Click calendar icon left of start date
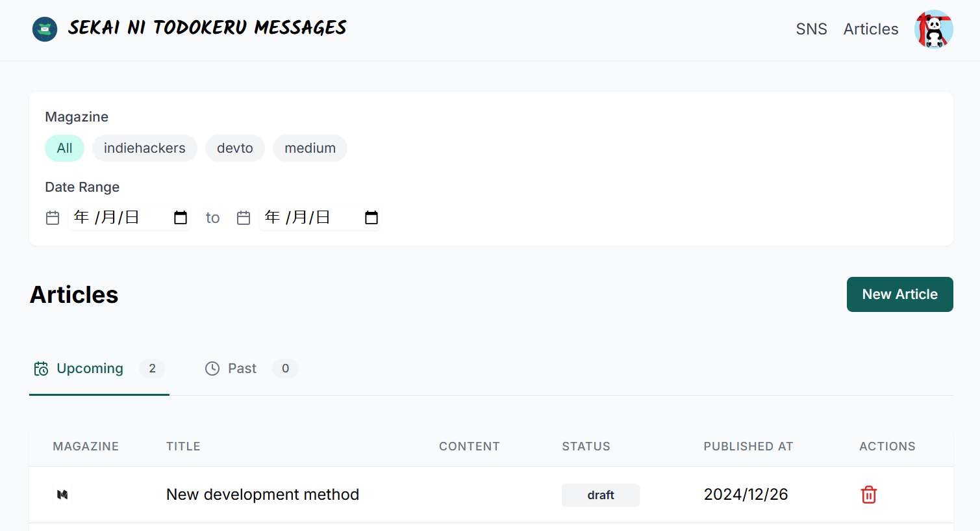 [53, 218]
